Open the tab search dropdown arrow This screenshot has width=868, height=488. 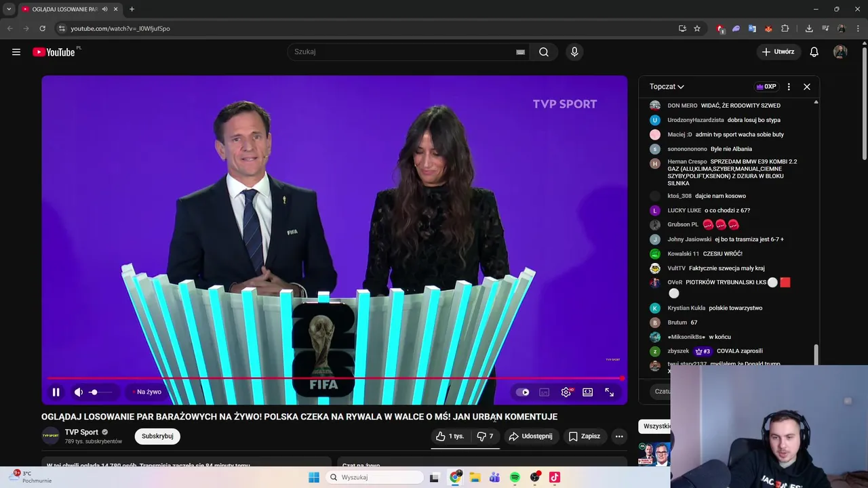coord(9,9)
